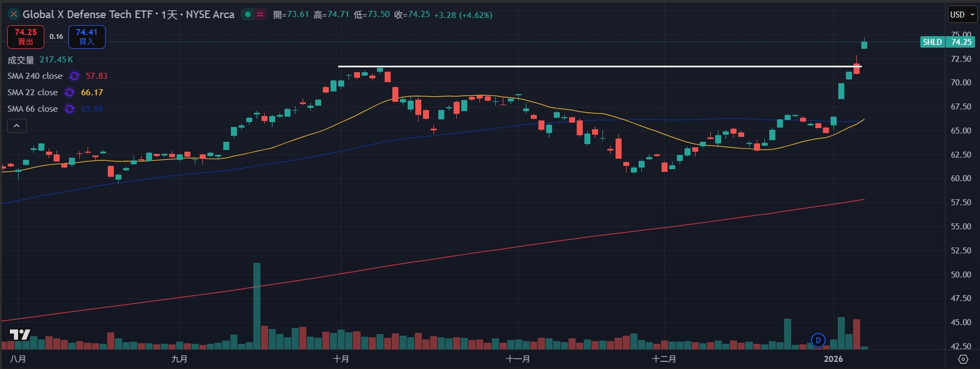Open the USD currency dropdown
This screenshot has height=369, width=980.
[x=962, y=15]
